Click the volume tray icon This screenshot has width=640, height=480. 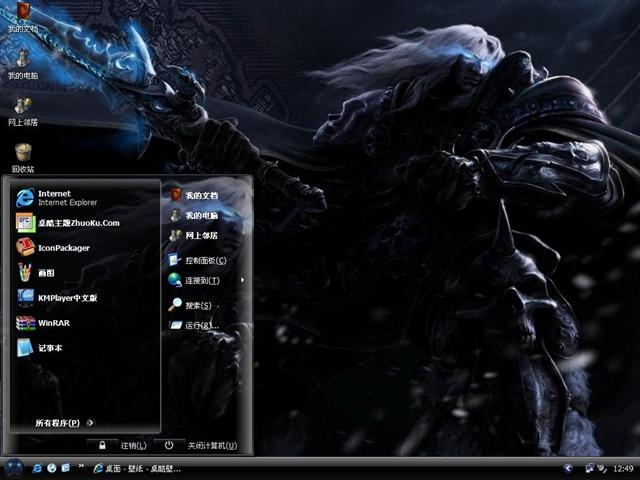click(602, 468)
